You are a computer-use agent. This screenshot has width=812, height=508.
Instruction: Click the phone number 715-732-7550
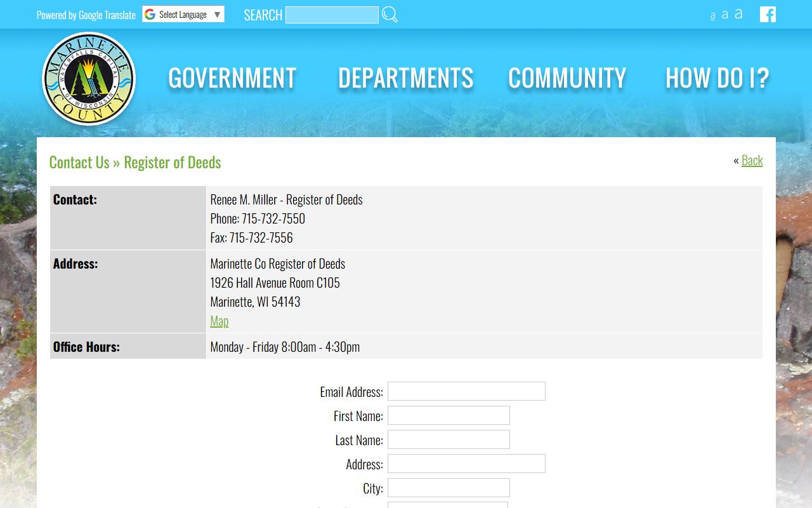(273, 218)
